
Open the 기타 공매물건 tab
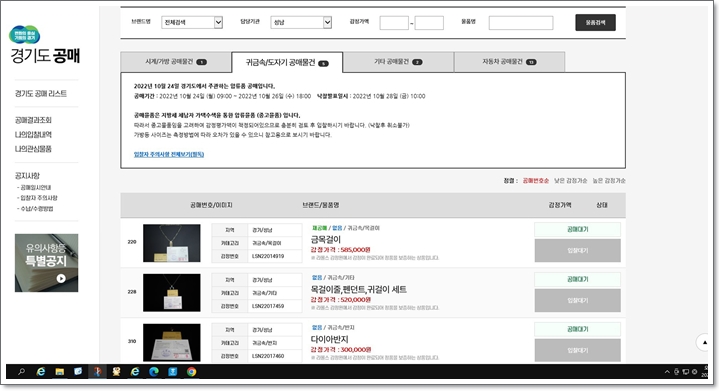398,62
